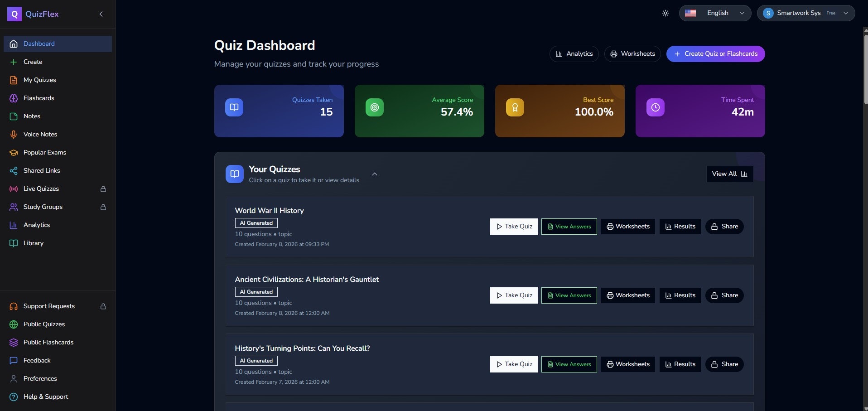Click the lock icon next to Live Quizzes

103,189
